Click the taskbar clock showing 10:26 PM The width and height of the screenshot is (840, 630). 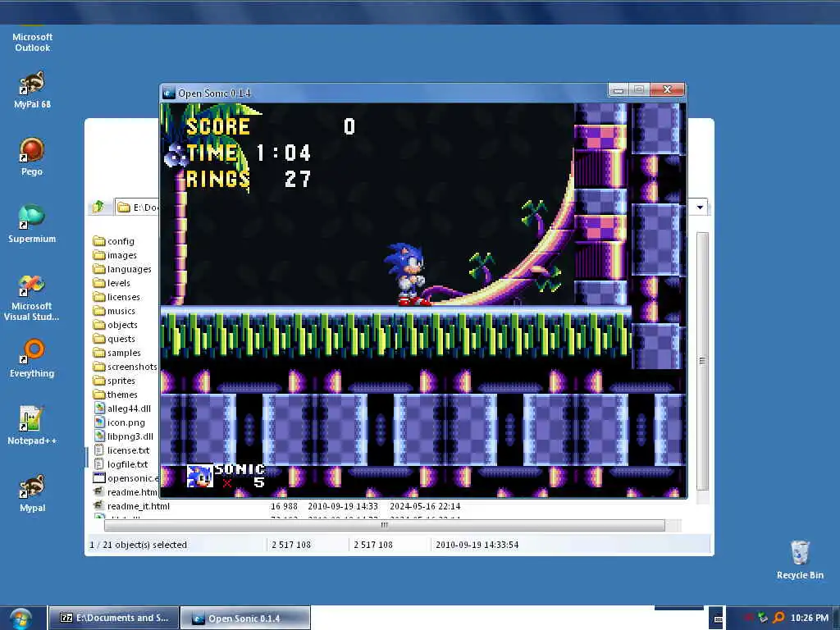pyautogui.click(x=810, y=618)
